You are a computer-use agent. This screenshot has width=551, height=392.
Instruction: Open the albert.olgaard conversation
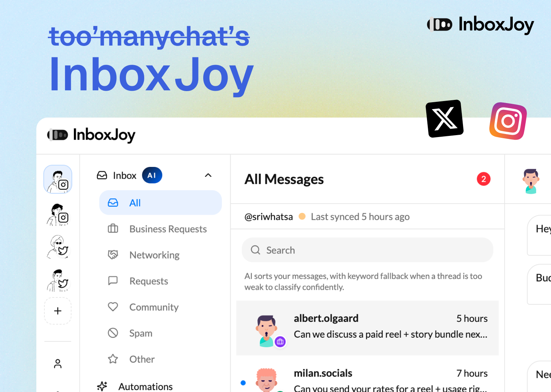click(x=367, y=328)
